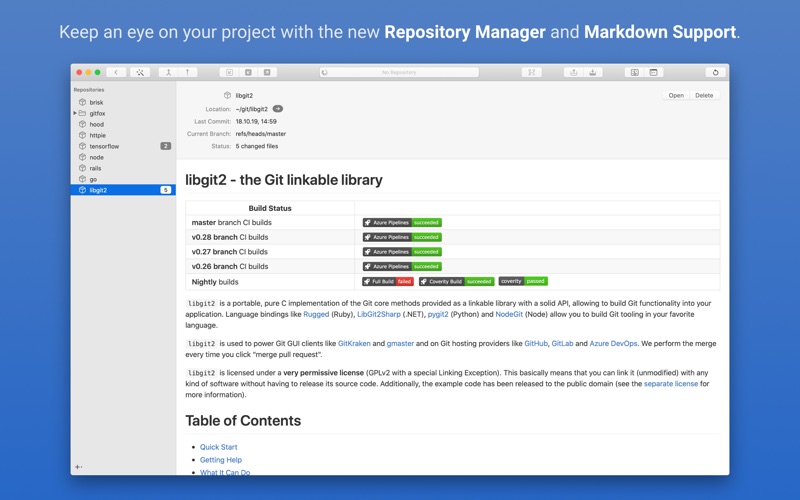
Task: Open the pygit2 link
Action: (x=438, y=314)
